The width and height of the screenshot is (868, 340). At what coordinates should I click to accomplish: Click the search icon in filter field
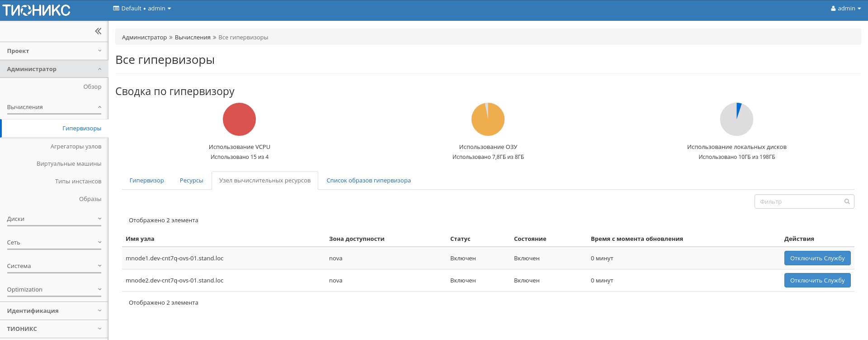click(847, 201)
